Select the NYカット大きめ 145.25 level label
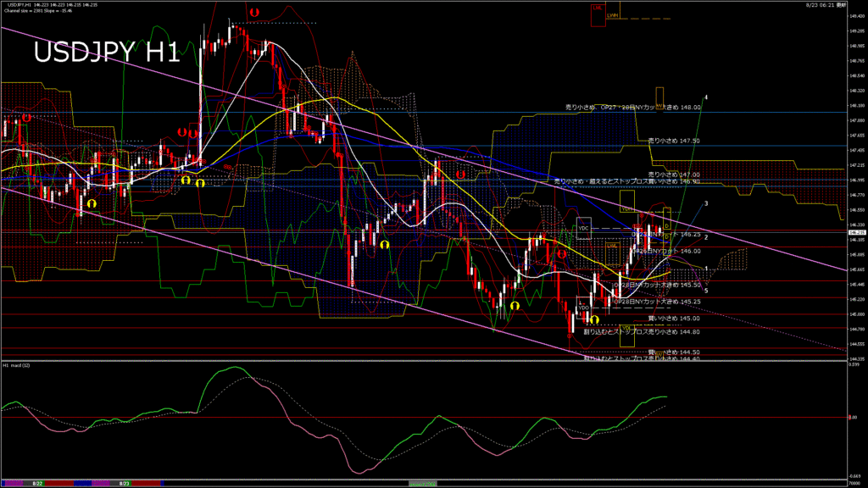Screen dimensions: 868x488 [x=657, y=302]
